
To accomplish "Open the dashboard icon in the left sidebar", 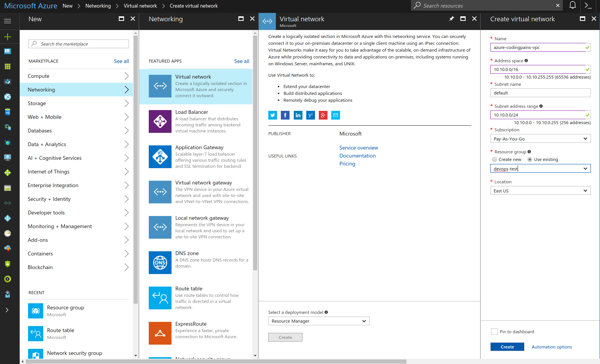I will 8,51.
